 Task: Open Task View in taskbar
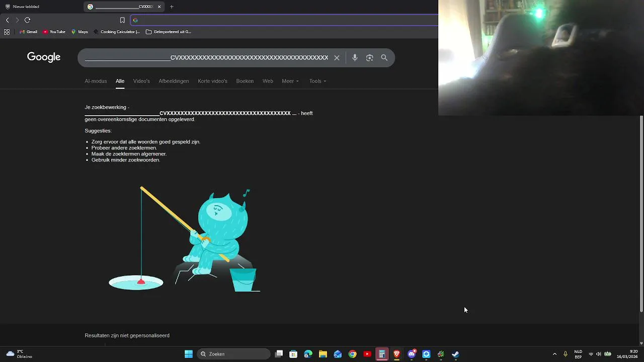click(x=279, y=354)
